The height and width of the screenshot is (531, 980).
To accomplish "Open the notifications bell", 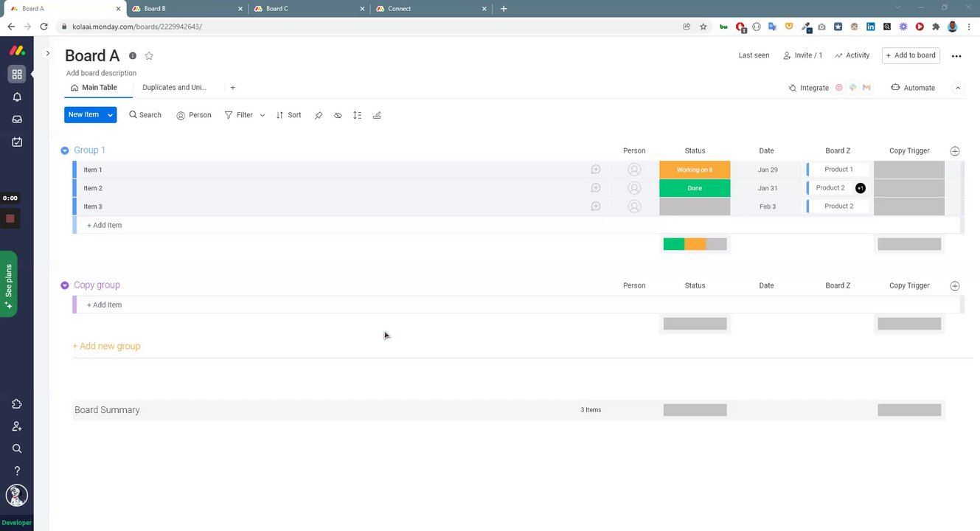I will [17, 97].
